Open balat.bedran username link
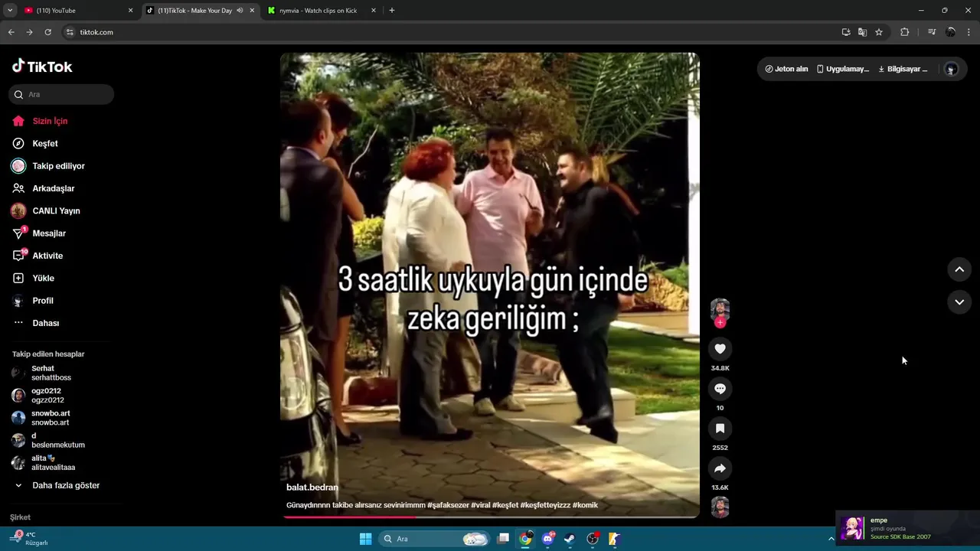980x551 pixels. point(312,487)
